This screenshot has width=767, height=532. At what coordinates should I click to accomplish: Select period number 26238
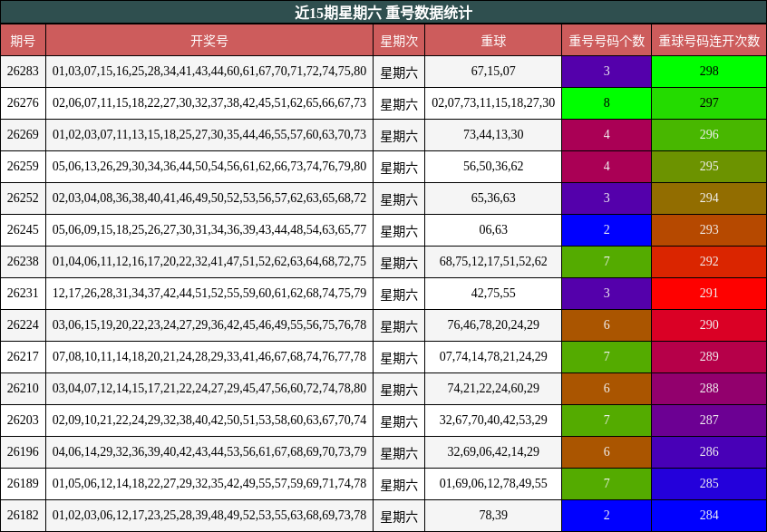pos(23,262)
